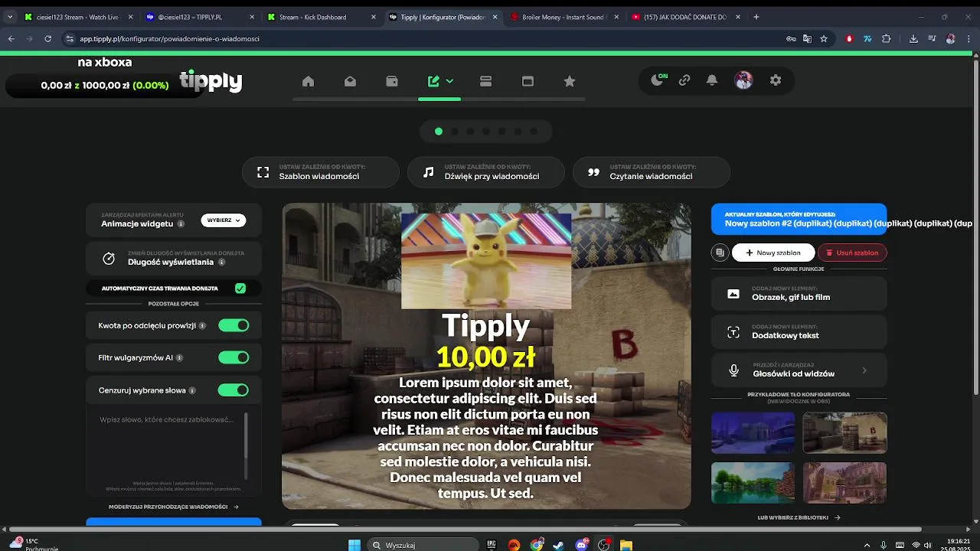
Task: Select the Tipply name text in preview
Action: pos(486,326)
